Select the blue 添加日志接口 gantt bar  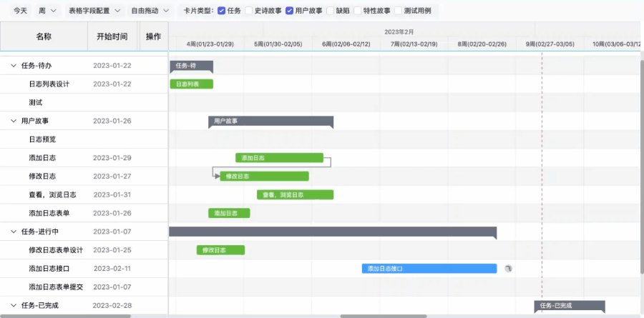pyautogui.click(x=429, y=269)
